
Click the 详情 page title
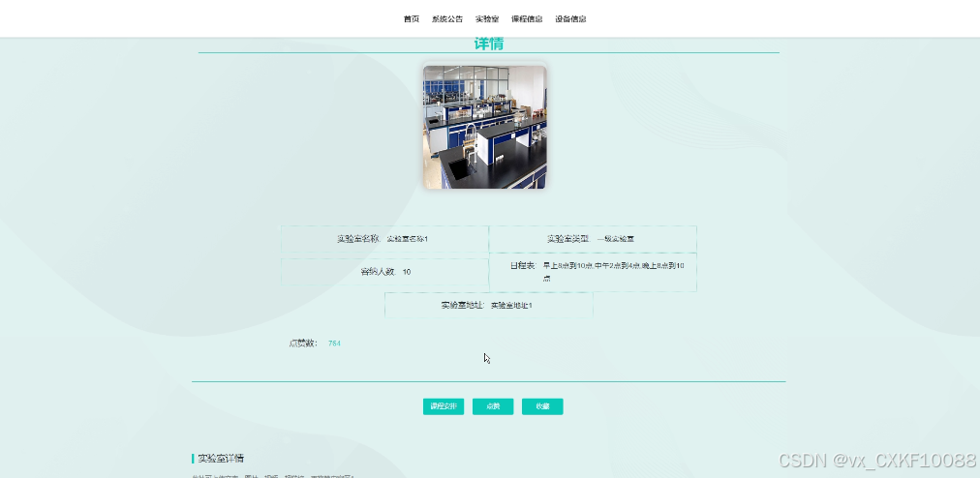(489, 44)
